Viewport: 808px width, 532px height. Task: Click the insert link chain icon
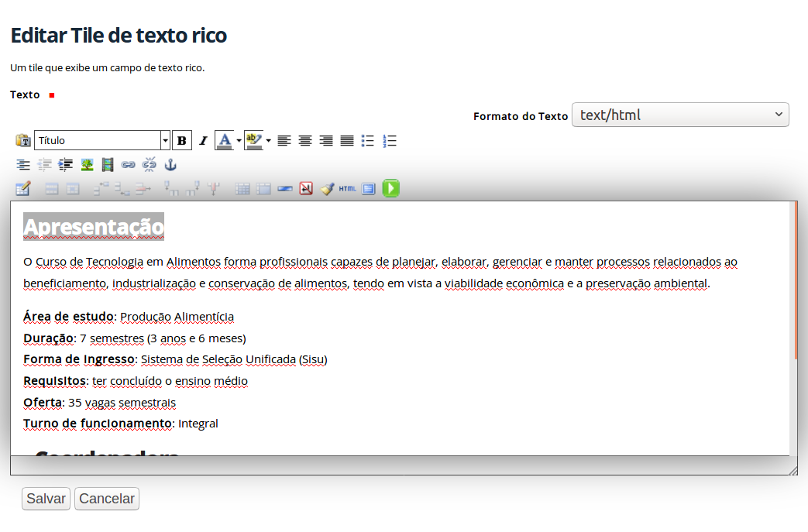(129, 164)
